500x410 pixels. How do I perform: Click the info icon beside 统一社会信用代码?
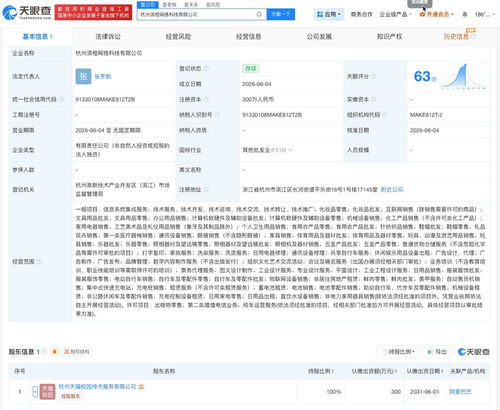(61, 99)
